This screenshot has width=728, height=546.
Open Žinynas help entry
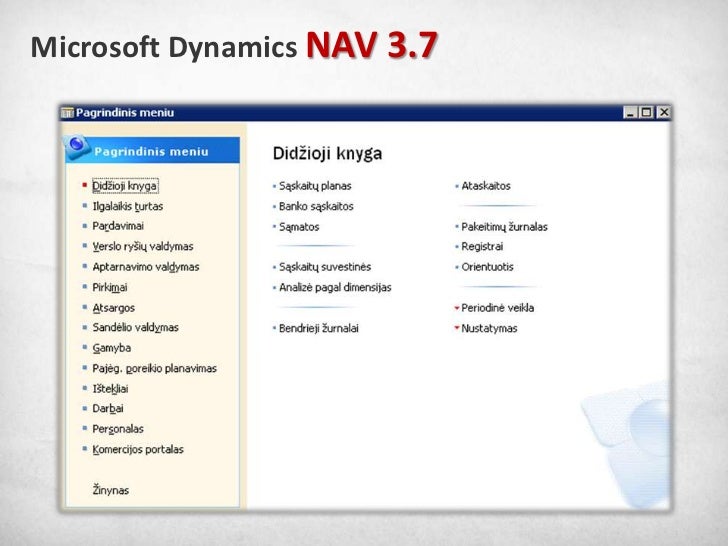[x=110, y=490]
